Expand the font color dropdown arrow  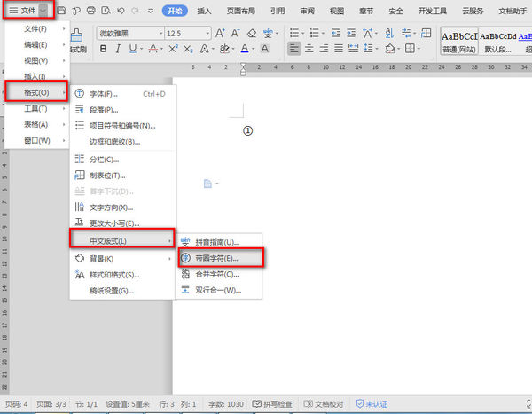[254, 50]
